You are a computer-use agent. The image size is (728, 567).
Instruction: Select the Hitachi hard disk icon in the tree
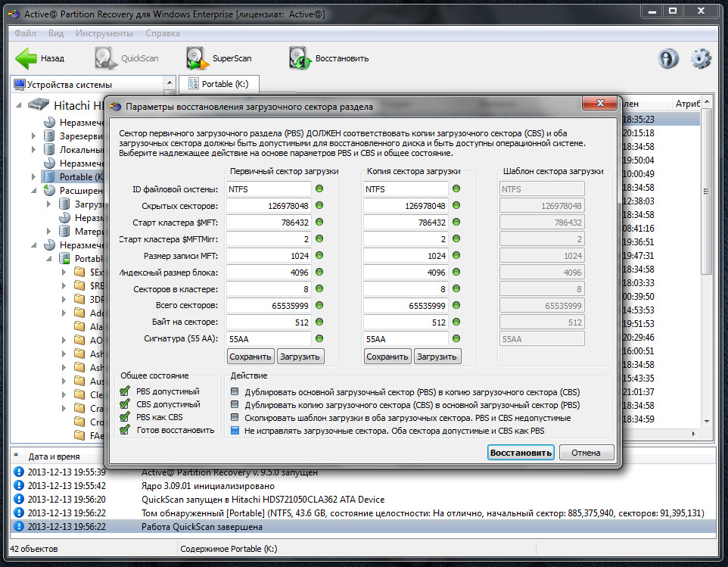pyautogui.click(x=39, y=104)
